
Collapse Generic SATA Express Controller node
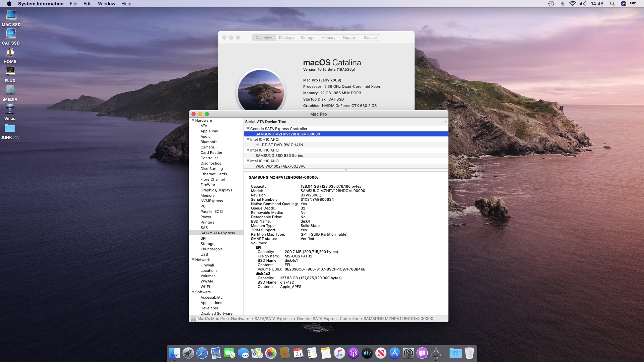click(x=248, y=129)
